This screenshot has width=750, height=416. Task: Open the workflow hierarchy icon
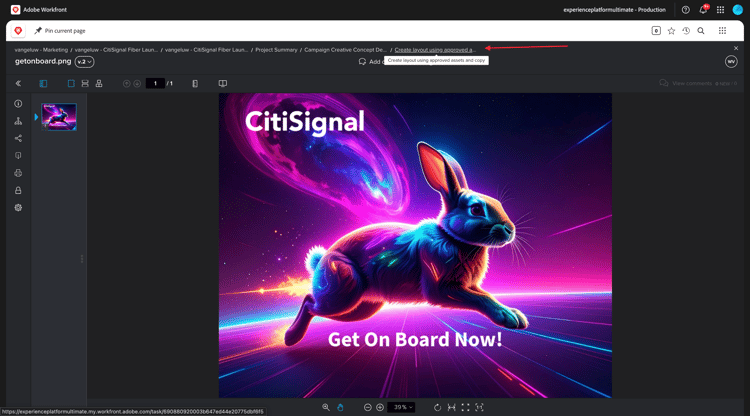tap(18, 121)
